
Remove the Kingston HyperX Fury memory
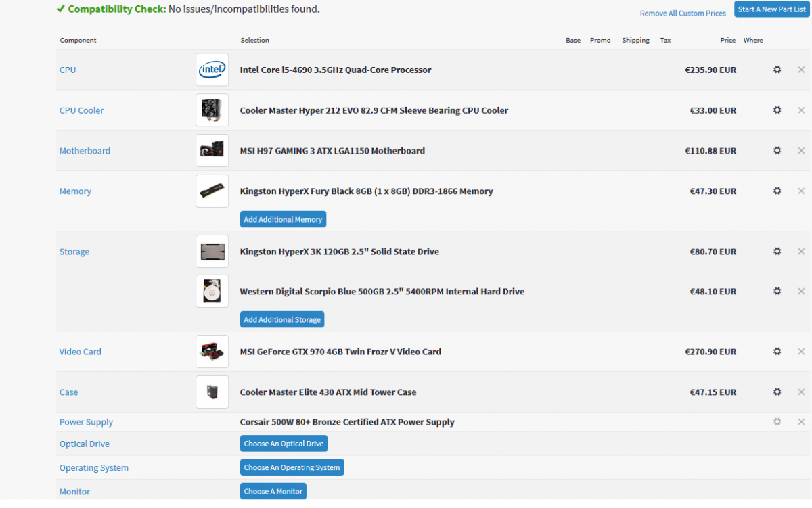801,191
